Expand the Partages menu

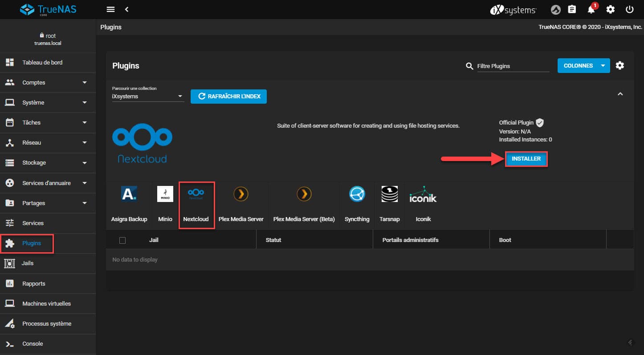point(48,203)
